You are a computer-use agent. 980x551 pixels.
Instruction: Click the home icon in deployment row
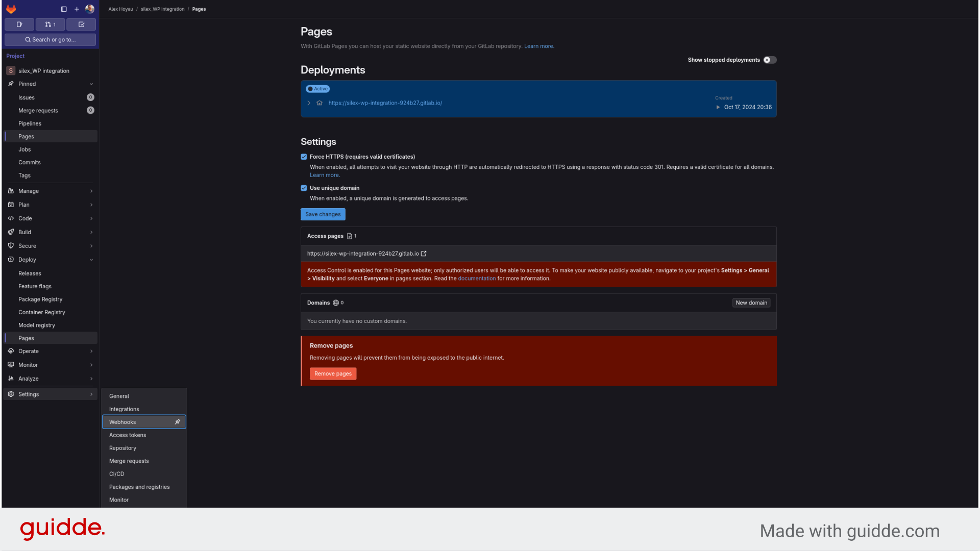[x=320, y=103]
